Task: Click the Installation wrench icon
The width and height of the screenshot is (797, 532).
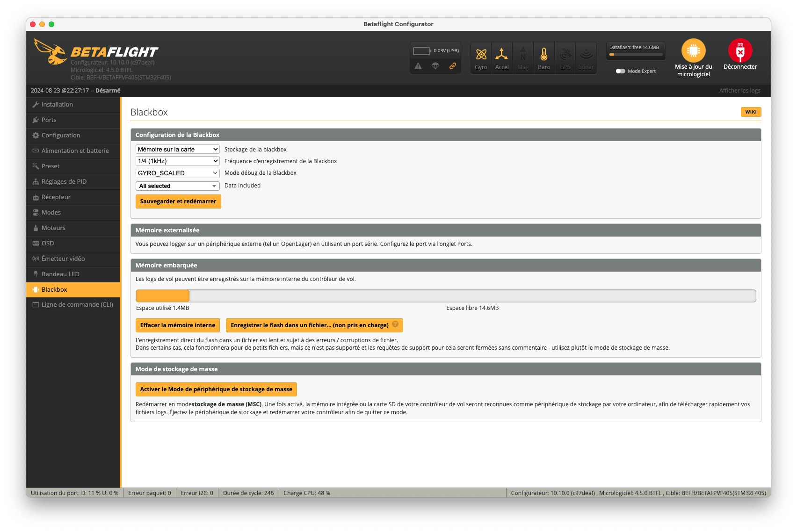Action: (x=36, y=105)
